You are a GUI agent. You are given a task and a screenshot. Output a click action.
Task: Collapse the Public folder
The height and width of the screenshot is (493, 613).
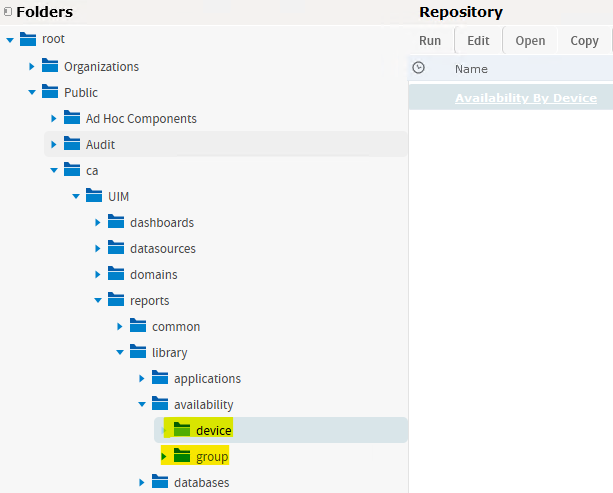tap(32, 92)
